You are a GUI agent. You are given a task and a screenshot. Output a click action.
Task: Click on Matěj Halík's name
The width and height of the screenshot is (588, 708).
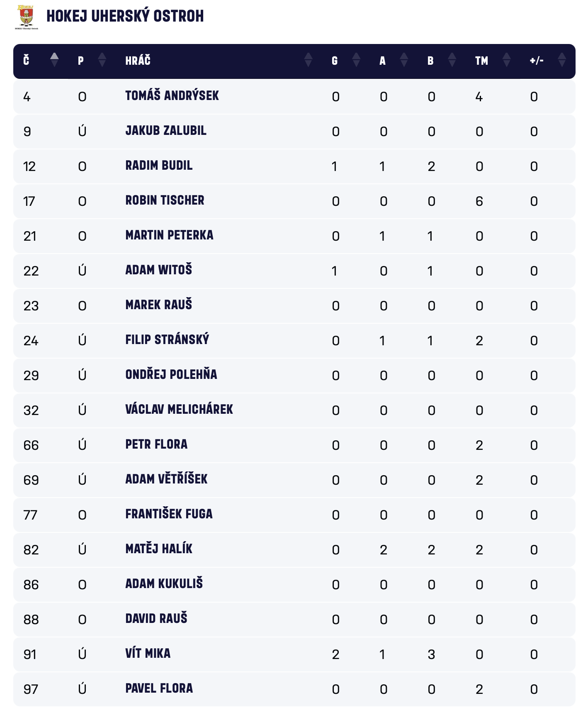pos(159,549)
